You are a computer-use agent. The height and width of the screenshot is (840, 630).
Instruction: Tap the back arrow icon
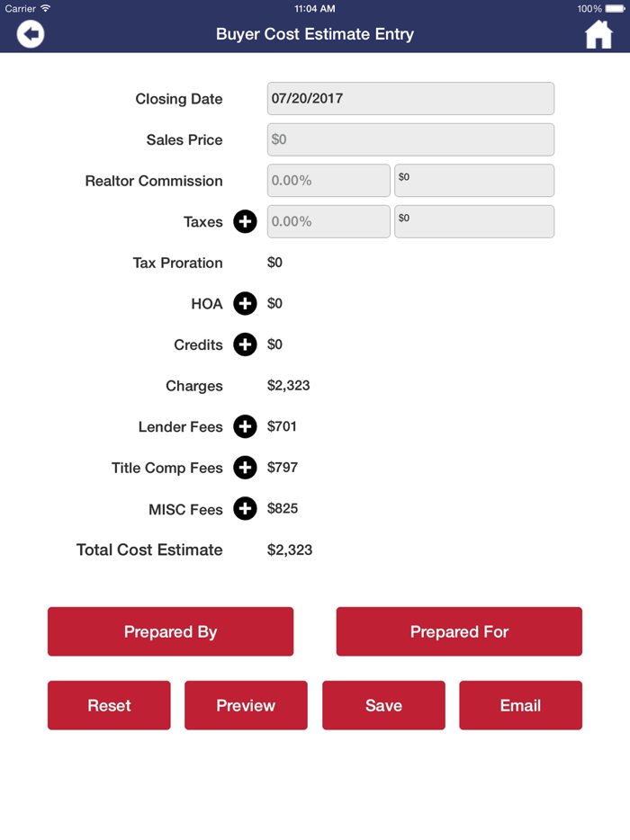coord(31,34)
